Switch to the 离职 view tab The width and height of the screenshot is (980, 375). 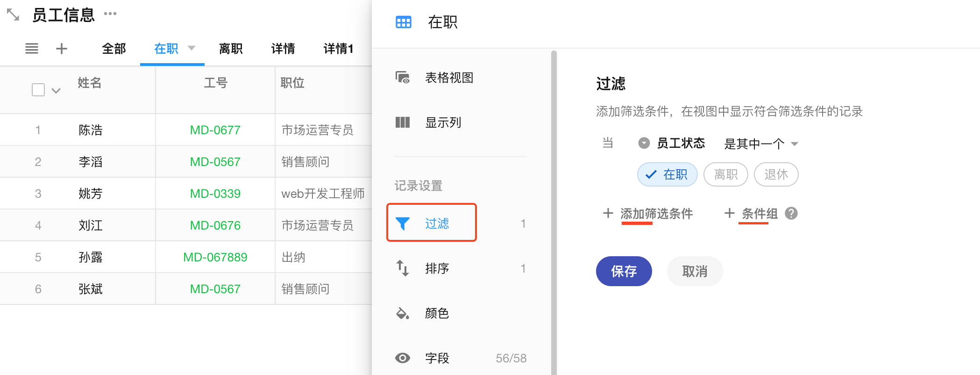(x=231, y=49)
